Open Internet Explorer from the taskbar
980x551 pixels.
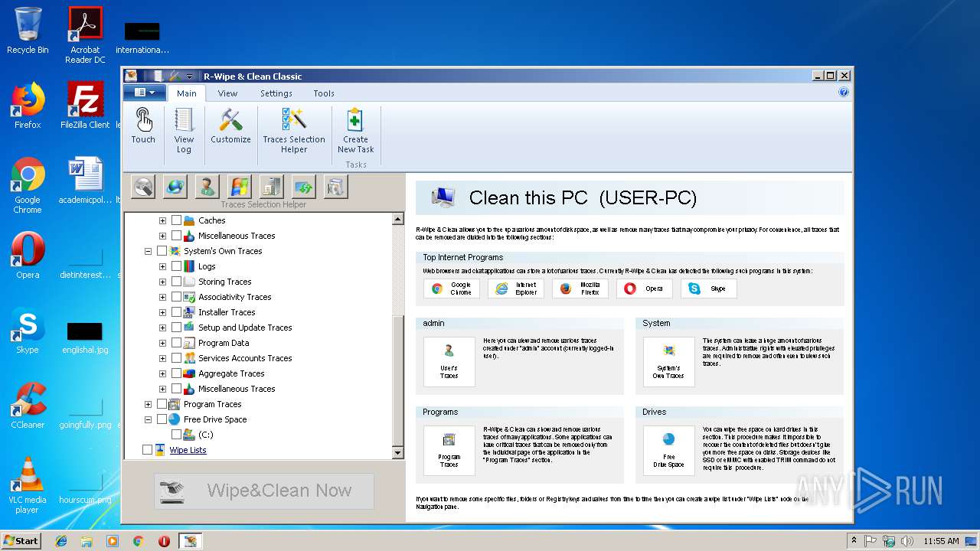pyautogui.click(x=61, y=541)
